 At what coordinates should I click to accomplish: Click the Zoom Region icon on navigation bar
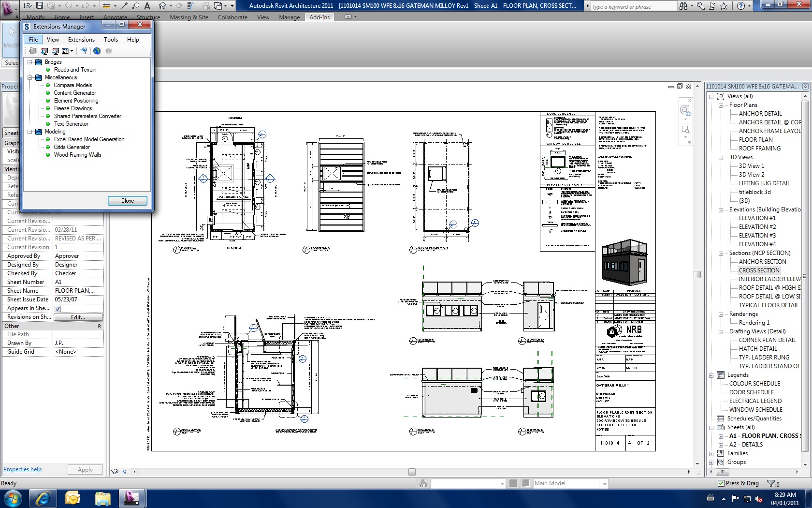(685, 130)
